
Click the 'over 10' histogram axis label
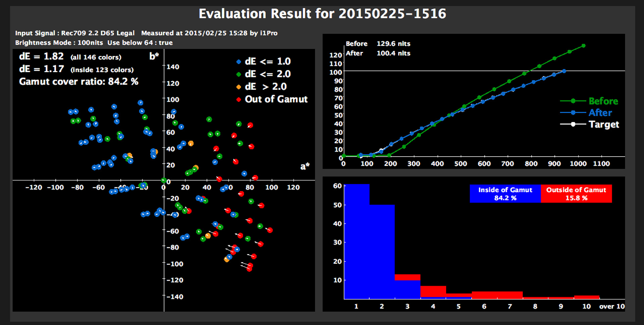(612, 306)
